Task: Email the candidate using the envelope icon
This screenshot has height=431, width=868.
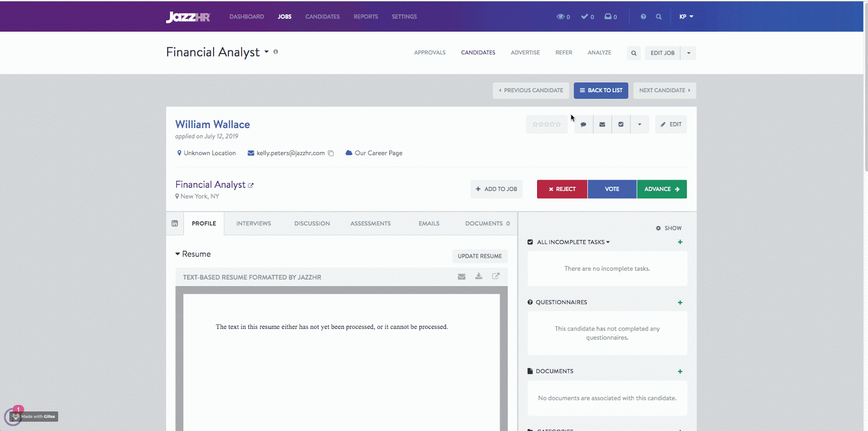Action: click(602, 124)
